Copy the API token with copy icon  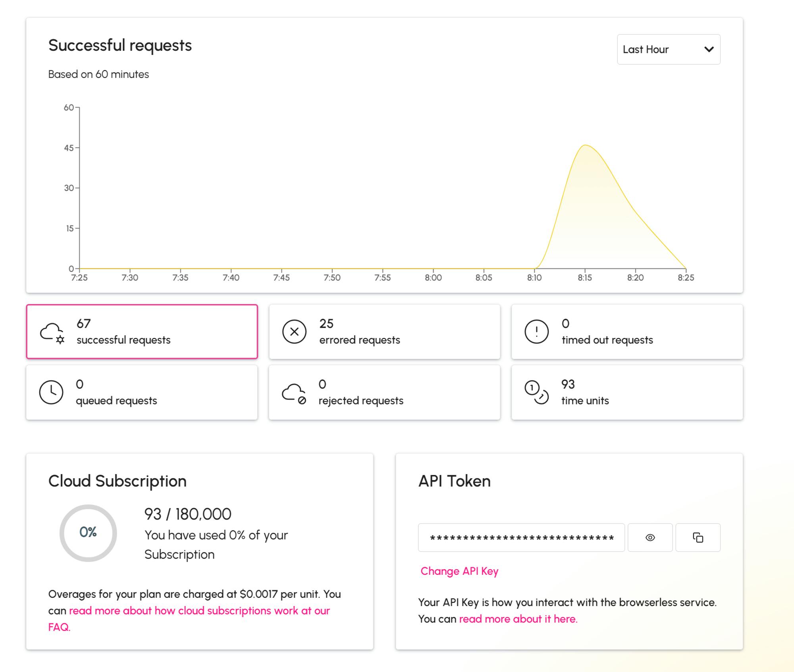(698, 537)
